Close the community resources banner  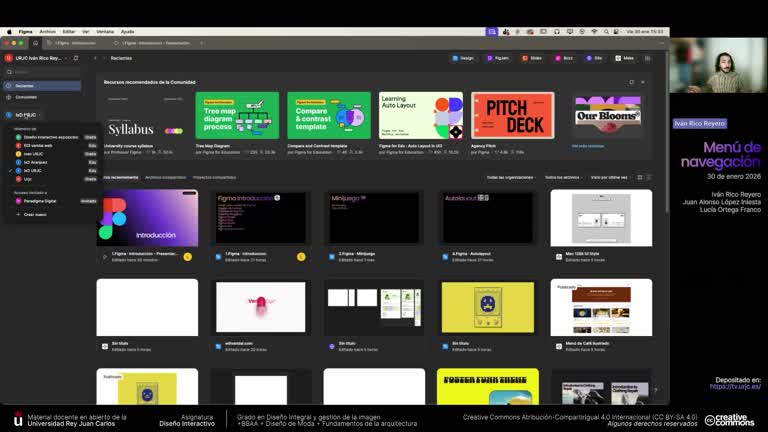pyautogui.click(x=643, y=82)
